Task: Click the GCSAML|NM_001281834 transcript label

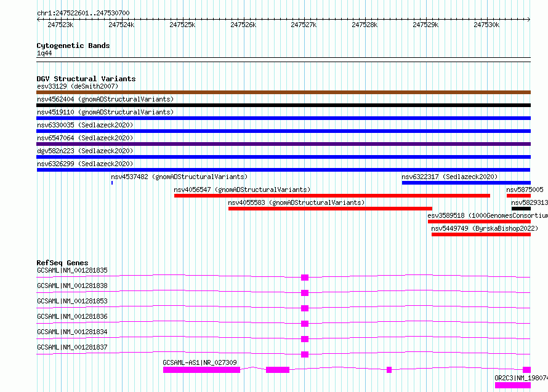Action: click(72, 332)
